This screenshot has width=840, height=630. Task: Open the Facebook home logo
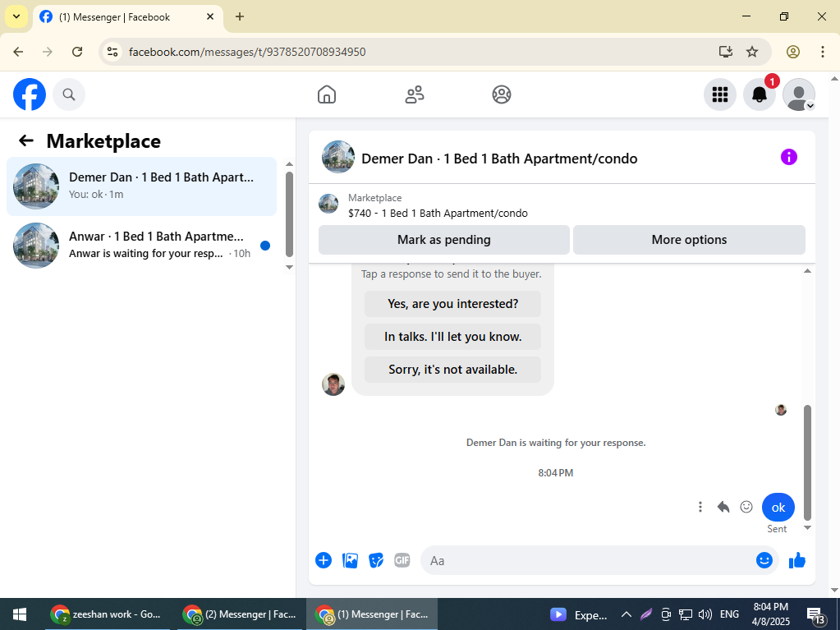(x=30, y=94)
